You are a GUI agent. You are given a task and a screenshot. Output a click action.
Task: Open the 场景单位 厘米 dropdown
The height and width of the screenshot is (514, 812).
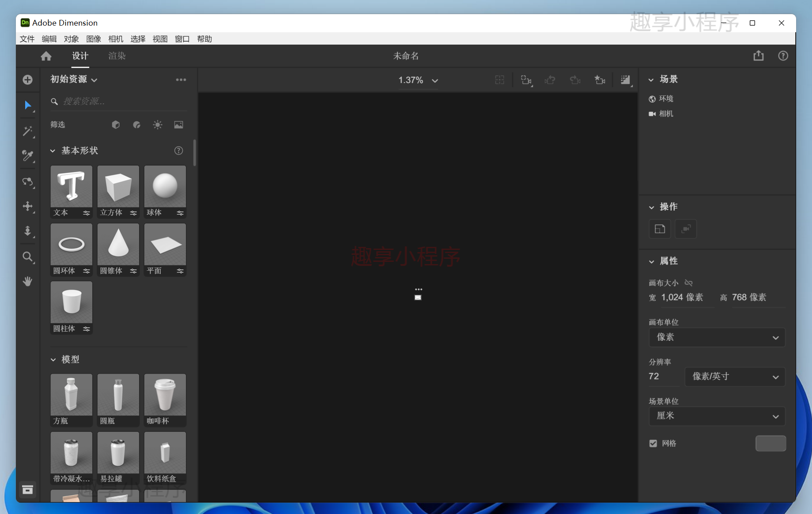pos(717,416)
